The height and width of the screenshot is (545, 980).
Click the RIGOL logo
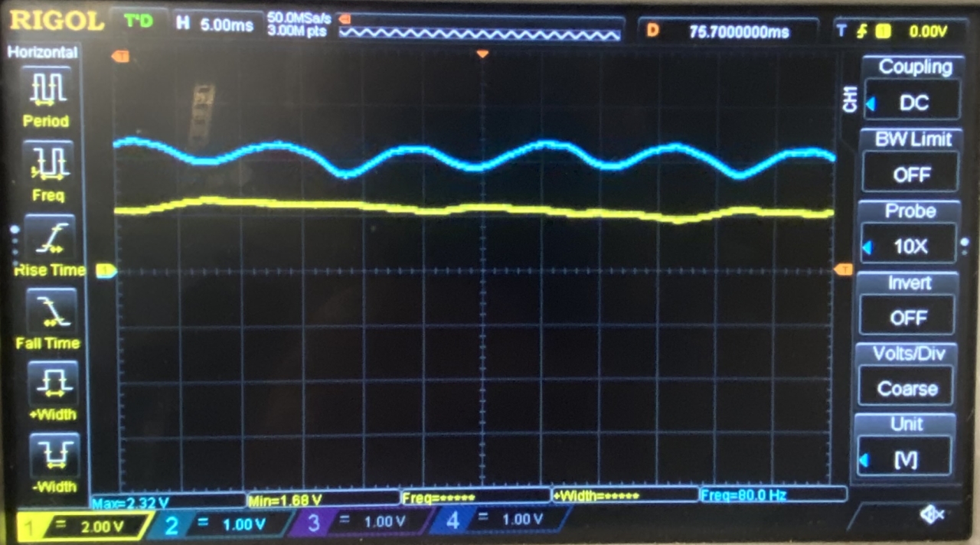tap(56, 21)
